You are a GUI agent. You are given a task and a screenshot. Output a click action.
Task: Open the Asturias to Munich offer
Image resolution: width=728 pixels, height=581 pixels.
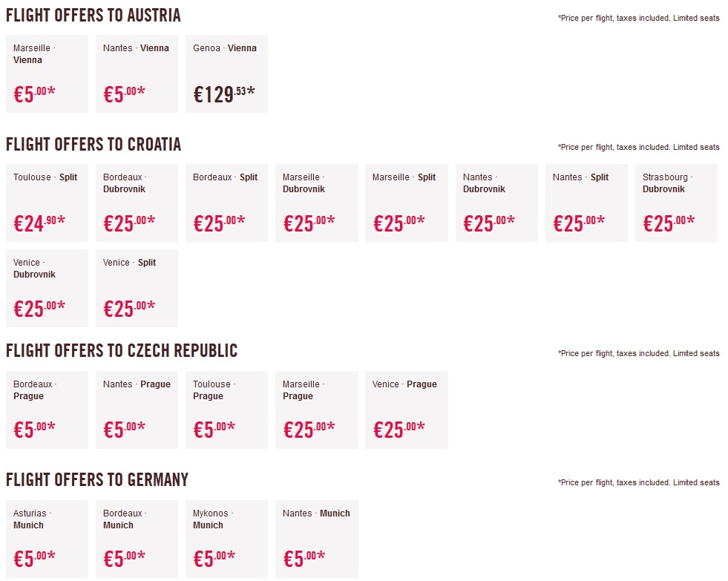[47, 539]
